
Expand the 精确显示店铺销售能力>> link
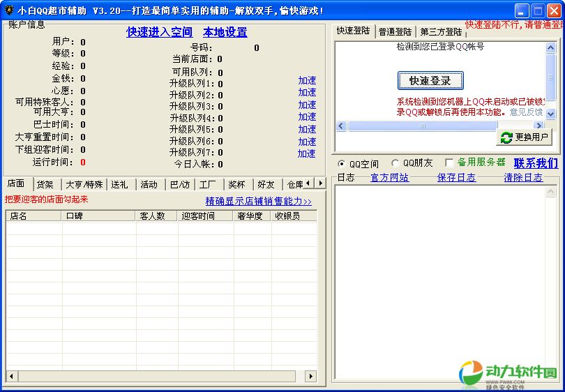point(258,201)
